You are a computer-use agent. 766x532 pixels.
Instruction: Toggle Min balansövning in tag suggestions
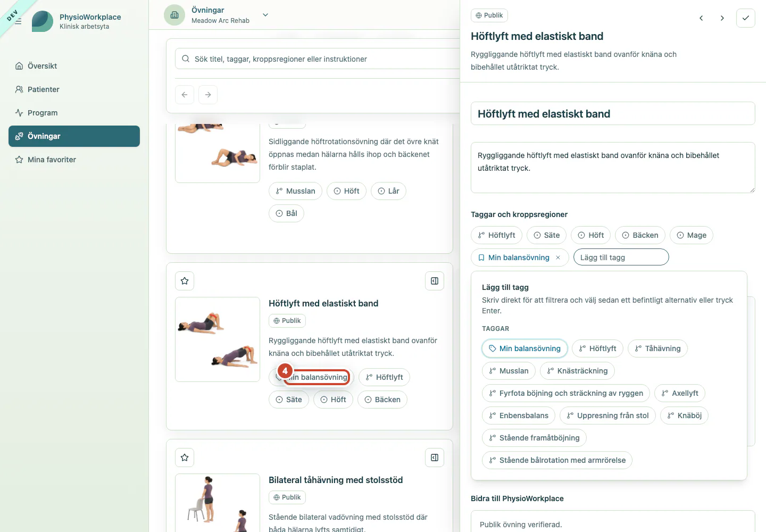click(x=524, y=348)
